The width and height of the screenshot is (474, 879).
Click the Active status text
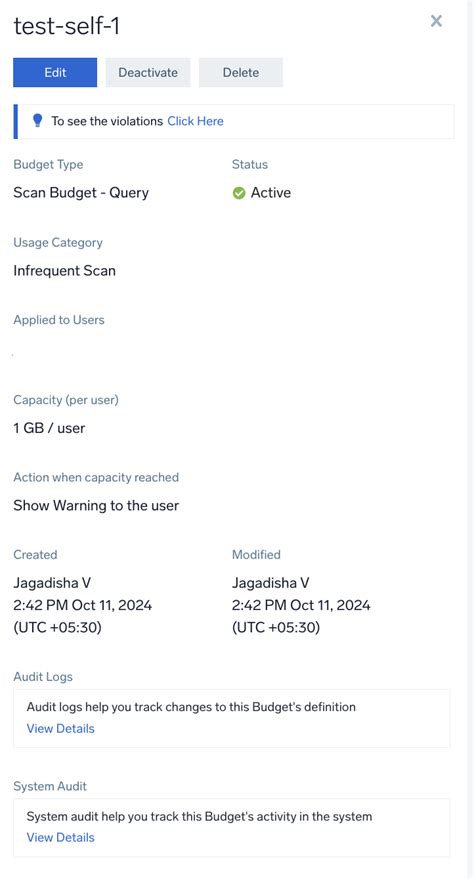(271, 193)
